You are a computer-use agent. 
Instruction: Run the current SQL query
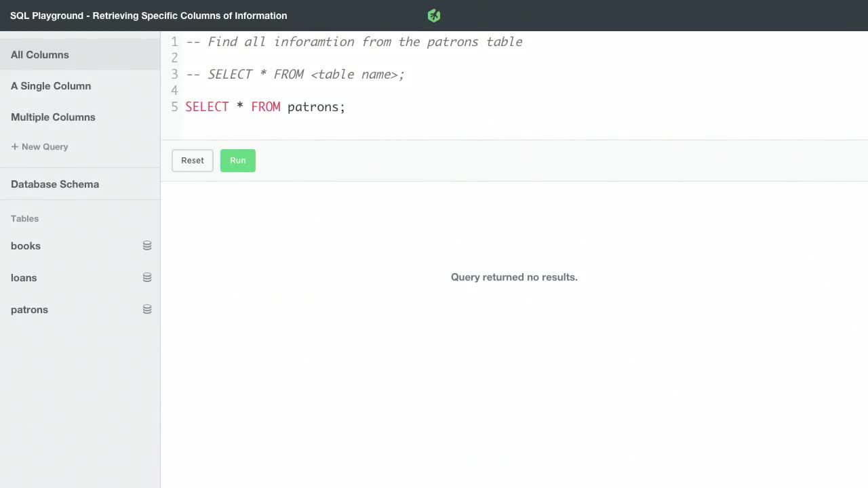[237, 160]
